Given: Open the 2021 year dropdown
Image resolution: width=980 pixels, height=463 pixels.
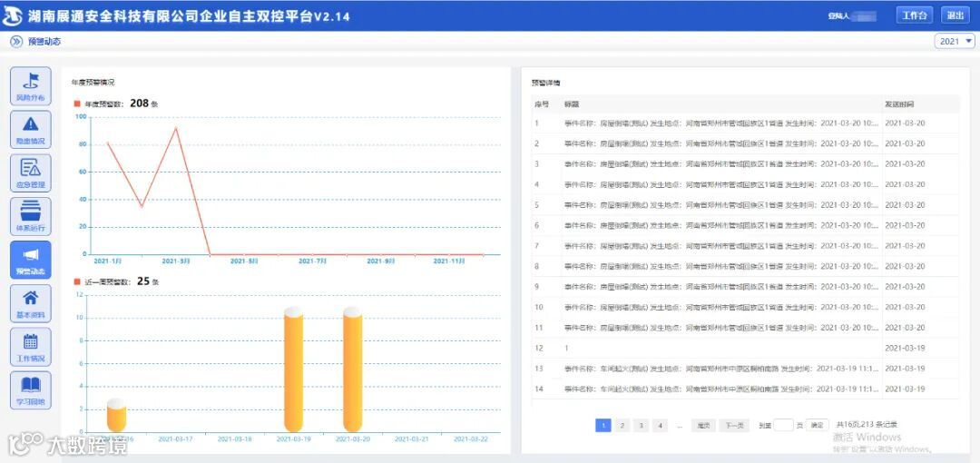Looking at the screenshot, I should coord(955,41).
